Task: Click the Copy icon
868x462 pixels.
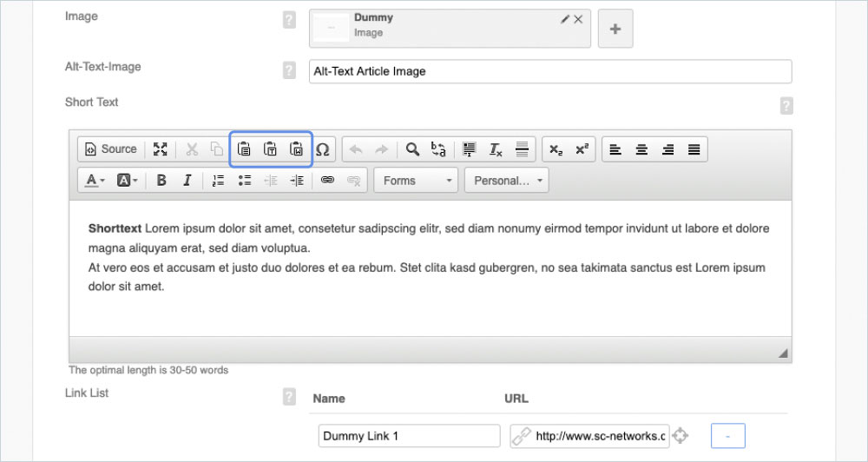Action: tap(217, 149)
